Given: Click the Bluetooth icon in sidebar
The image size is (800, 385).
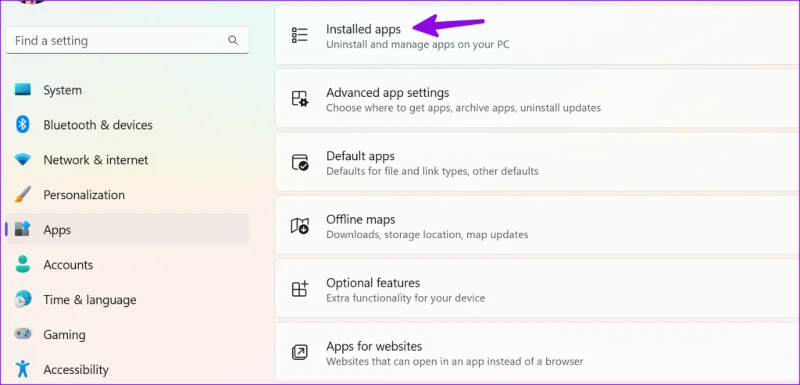Looking at the screenshot, I should point(22,124).
